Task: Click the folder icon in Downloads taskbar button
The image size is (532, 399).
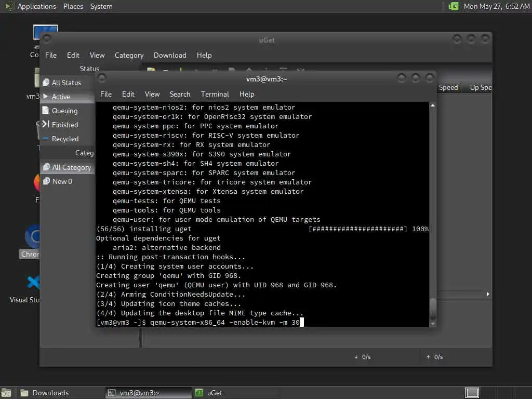Action: [x=24, y=393]
